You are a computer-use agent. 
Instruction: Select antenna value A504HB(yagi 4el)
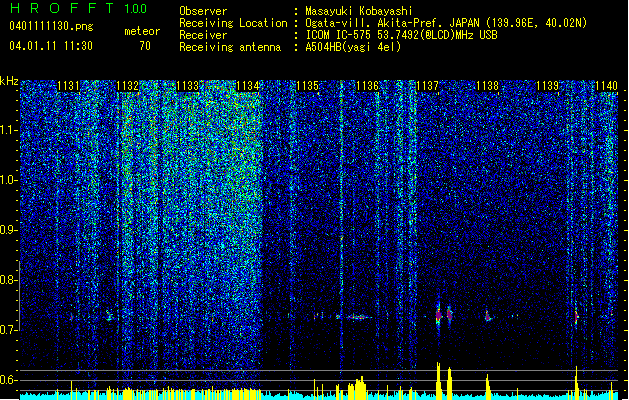[x=353, y=47]
